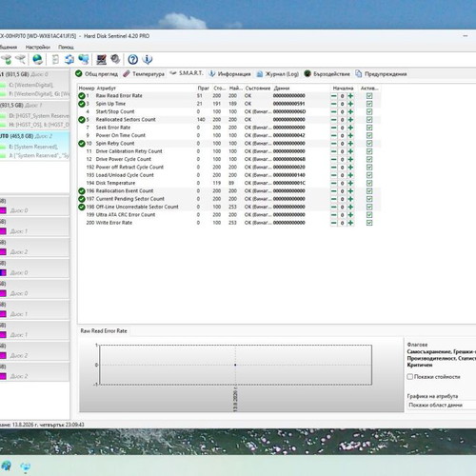
Task: Enable the Покажи стойности checkbox
Action: click(x=410, y=377)
